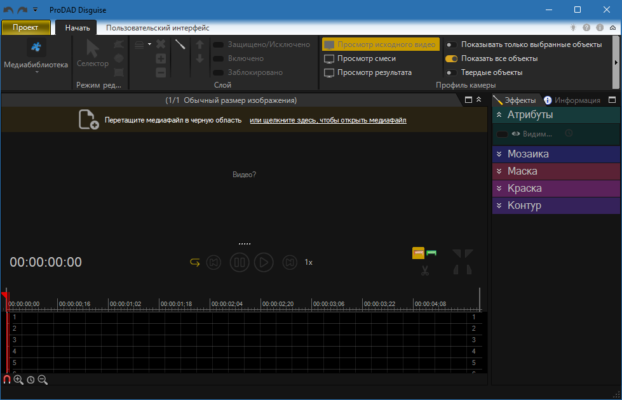Maximize the effects panel
The image size is (622, 400).
[x=612, y=100]
